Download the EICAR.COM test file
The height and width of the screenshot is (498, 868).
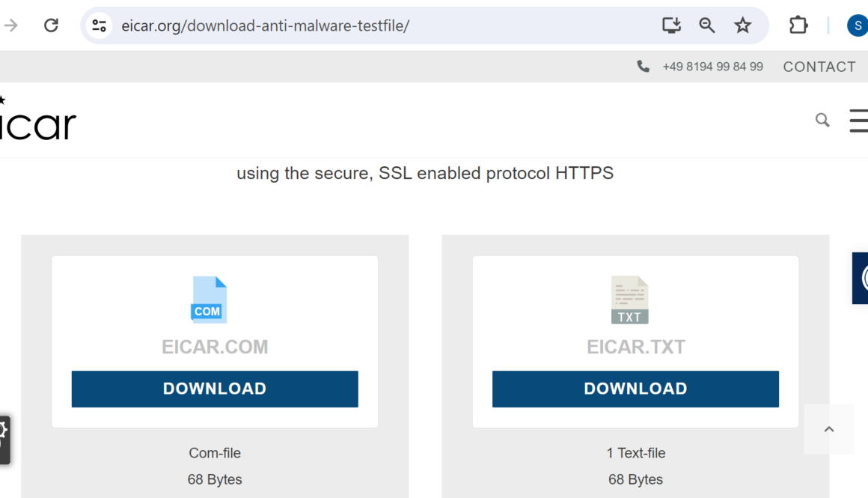(x=215, y=389)
